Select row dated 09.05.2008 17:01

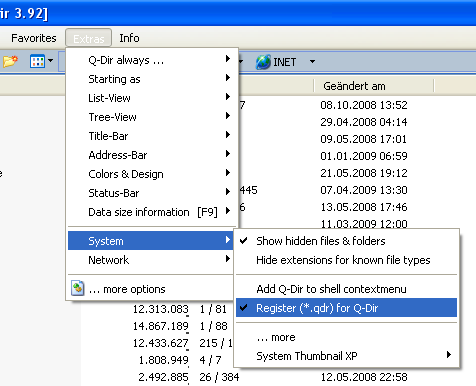[x=364, y=139]
